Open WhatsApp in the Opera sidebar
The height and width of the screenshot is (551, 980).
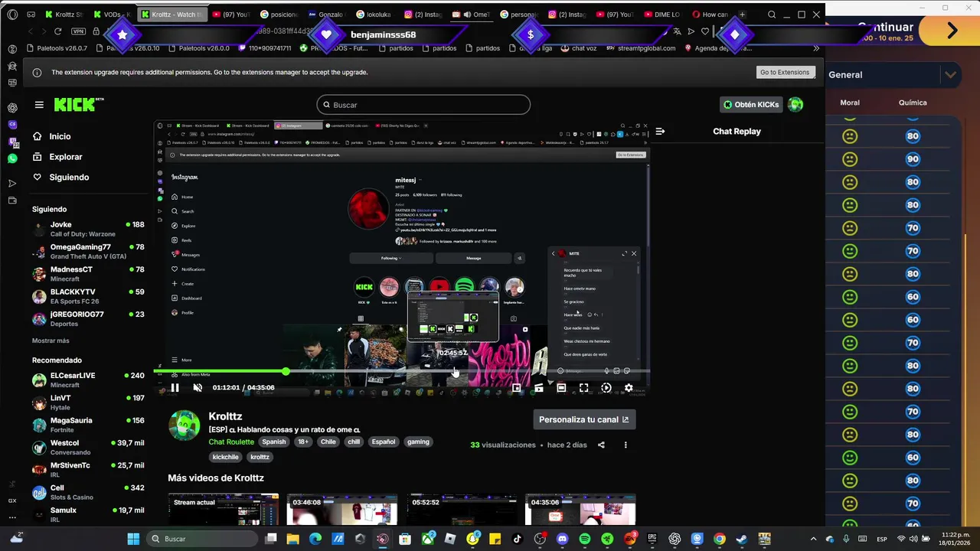coord(12,159)
